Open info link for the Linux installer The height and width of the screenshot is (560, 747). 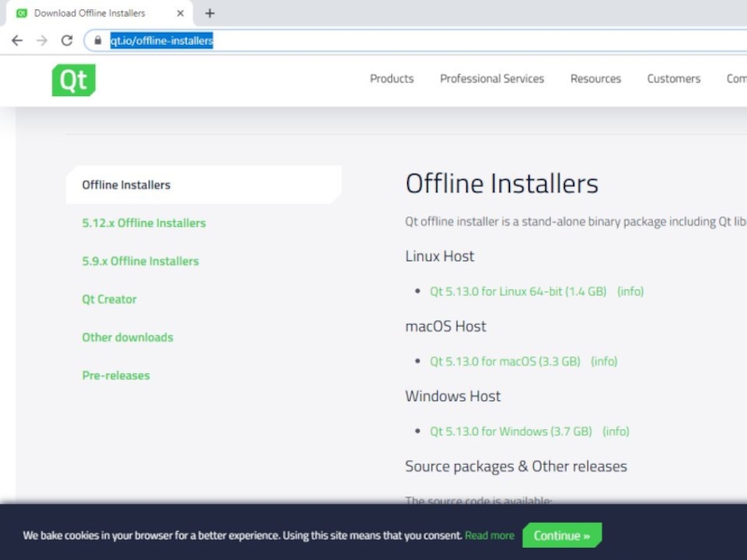tap(630, 291)
